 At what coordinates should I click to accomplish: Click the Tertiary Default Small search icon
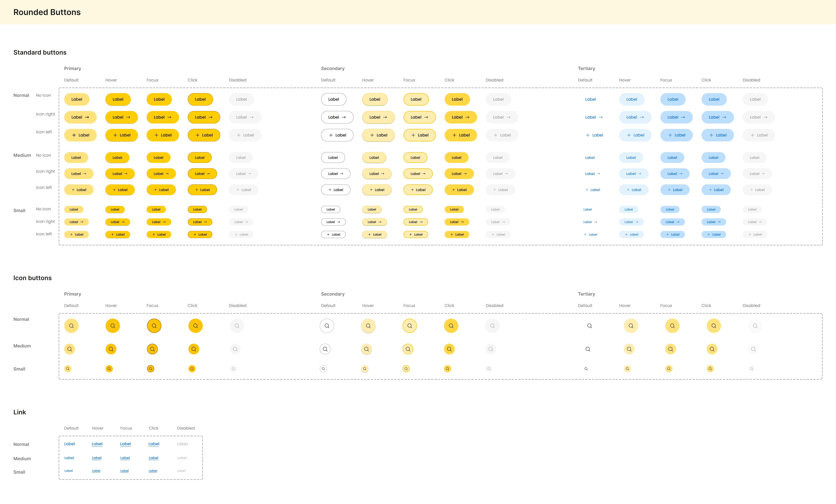point(586,369)
